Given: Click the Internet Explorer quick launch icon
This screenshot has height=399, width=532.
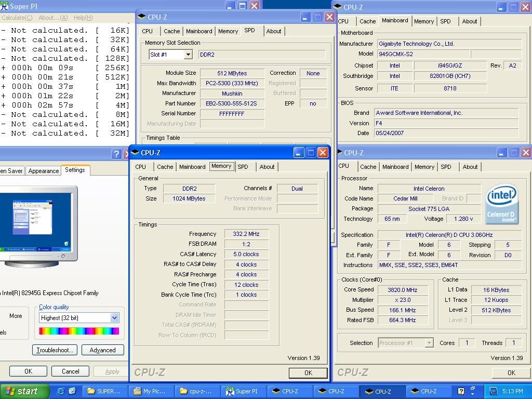Looking at the screenshot, I should (x=61, y=391).
